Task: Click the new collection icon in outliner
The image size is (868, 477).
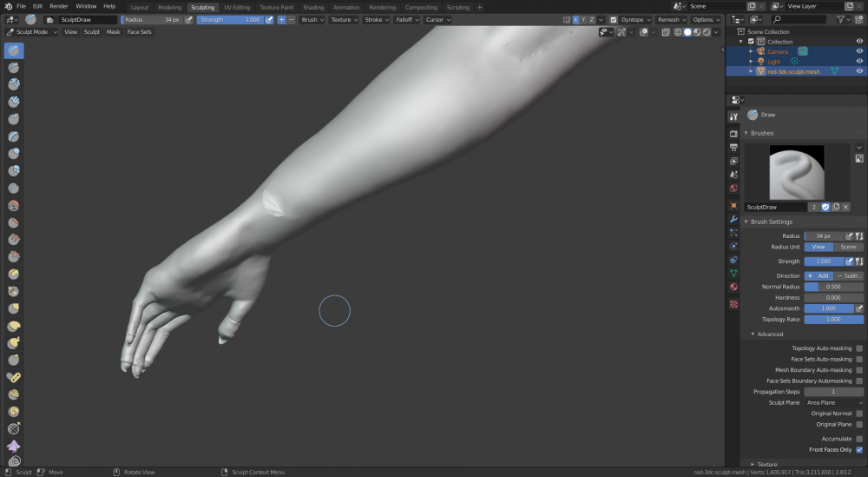Action: tap(859, 19)
